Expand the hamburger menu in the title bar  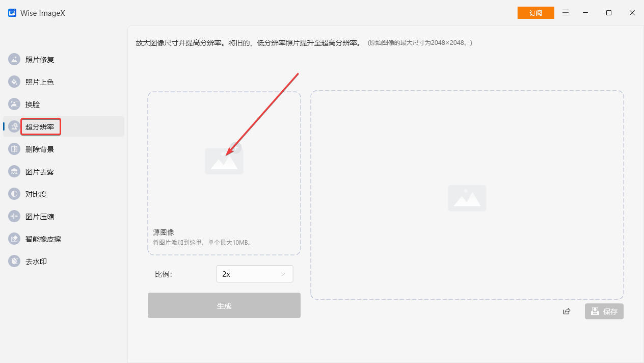(x=566, y=13)
